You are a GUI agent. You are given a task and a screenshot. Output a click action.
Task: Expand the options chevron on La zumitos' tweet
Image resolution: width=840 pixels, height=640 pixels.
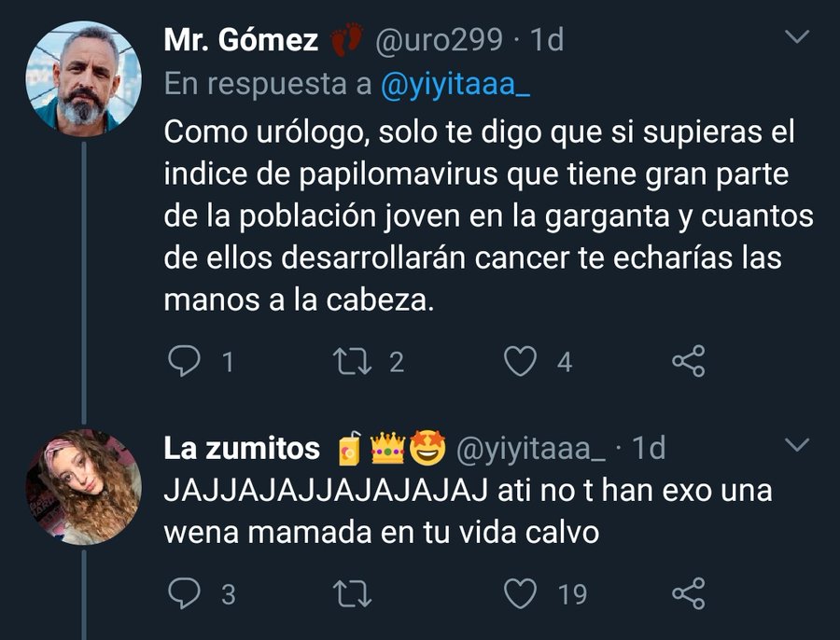pyautogui.click(x=796, y=447)
